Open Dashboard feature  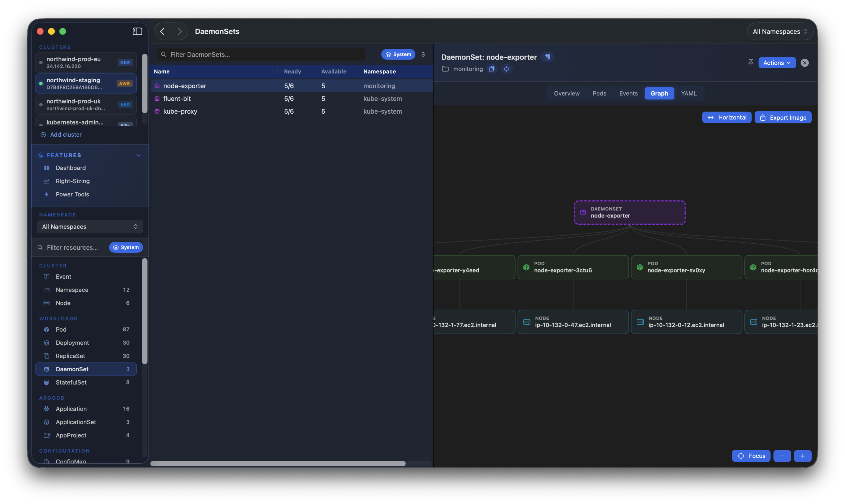[70, 168]
